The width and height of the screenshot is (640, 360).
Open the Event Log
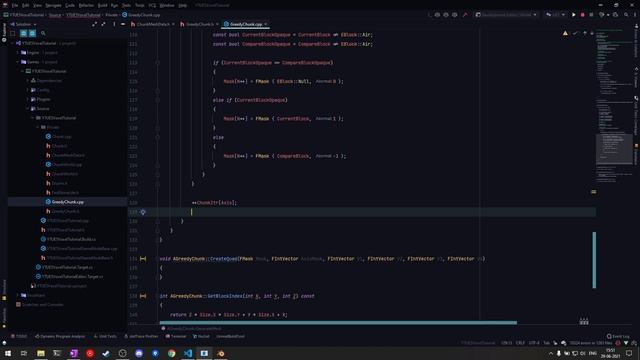click(x=618, y=336)
